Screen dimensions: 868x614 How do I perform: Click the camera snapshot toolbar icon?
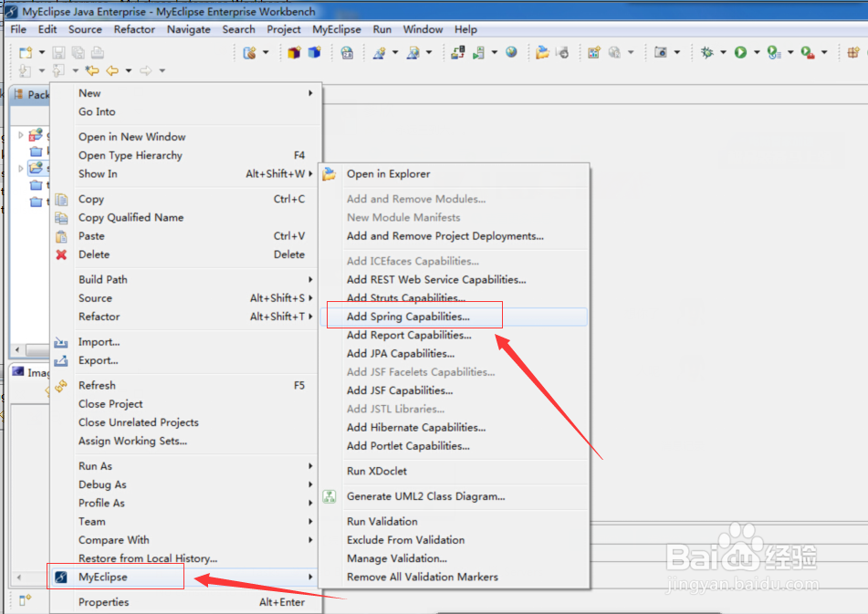(x=661, y=53)
